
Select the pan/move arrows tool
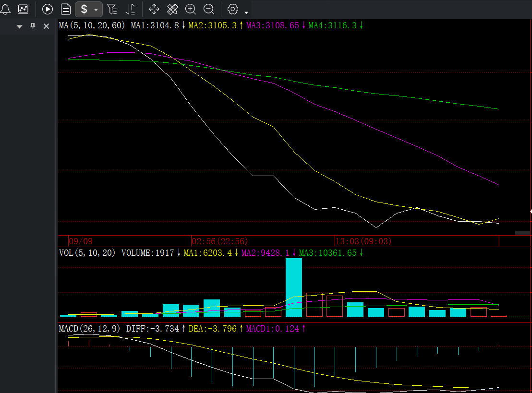tap(154, 9)
